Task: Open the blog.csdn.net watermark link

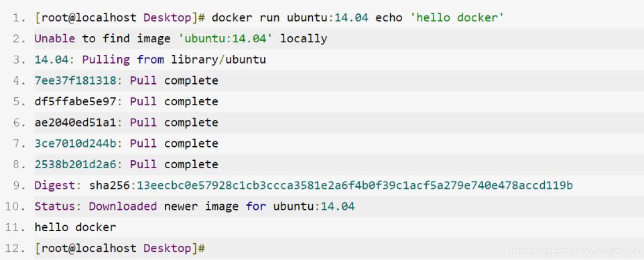Action: pos(574,249)
